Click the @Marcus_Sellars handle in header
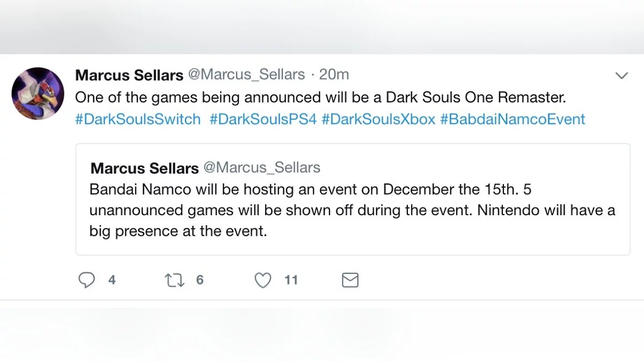The image size is (644, 362). tap(246, 75)
